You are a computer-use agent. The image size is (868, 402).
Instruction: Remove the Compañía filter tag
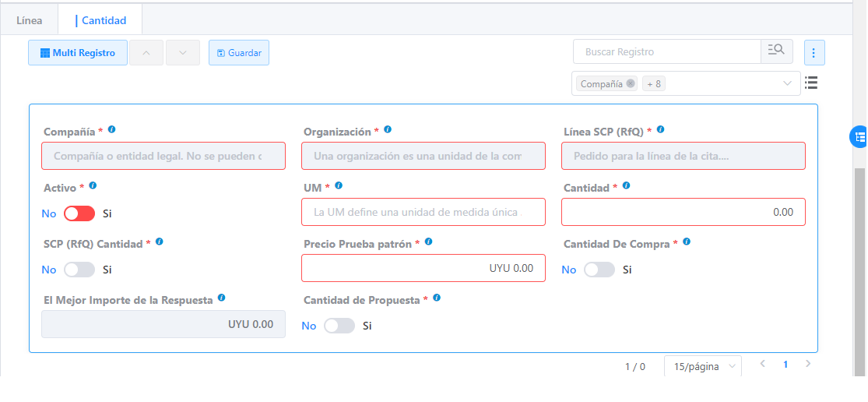pyautogui.click(x=631, y=83)
